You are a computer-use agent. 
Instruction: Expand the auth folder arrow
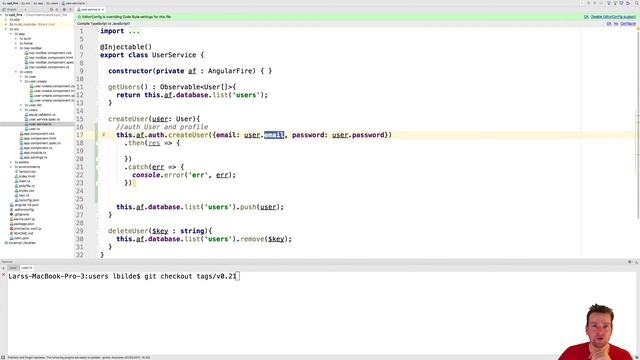tap(16, 38)
